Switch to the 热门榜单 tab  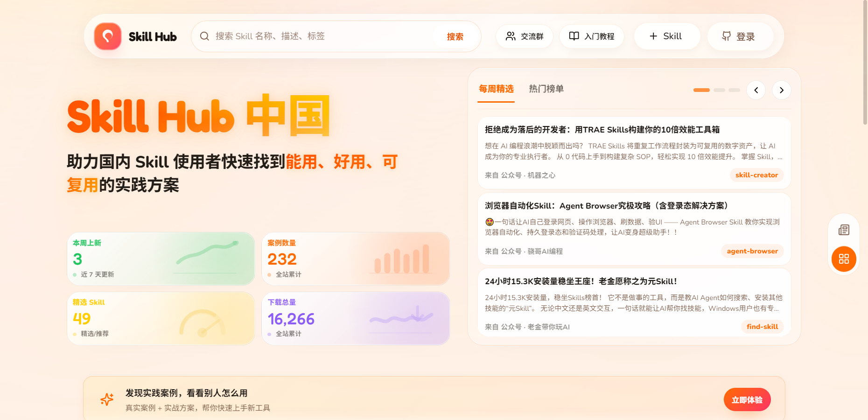click(x=546, y=89)
